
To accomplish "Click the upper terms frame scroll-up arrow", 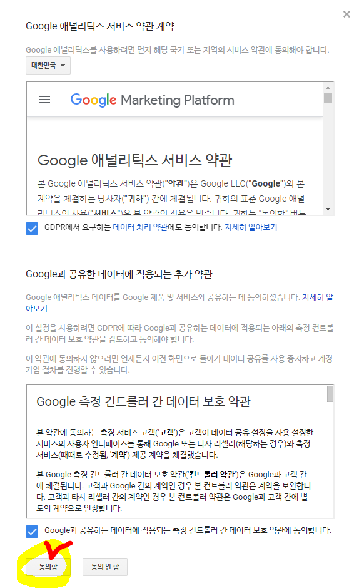I will (328, 88).
